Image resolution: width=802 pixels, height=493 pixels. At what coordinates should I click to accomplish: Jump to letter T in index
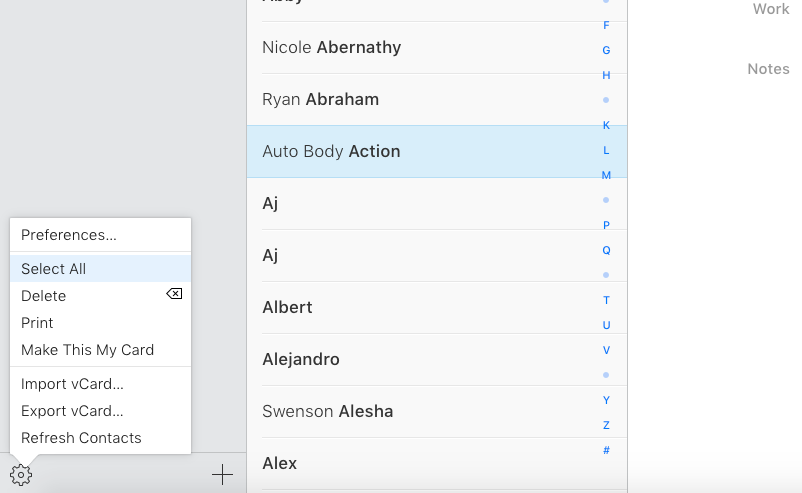tap(606, 300)
